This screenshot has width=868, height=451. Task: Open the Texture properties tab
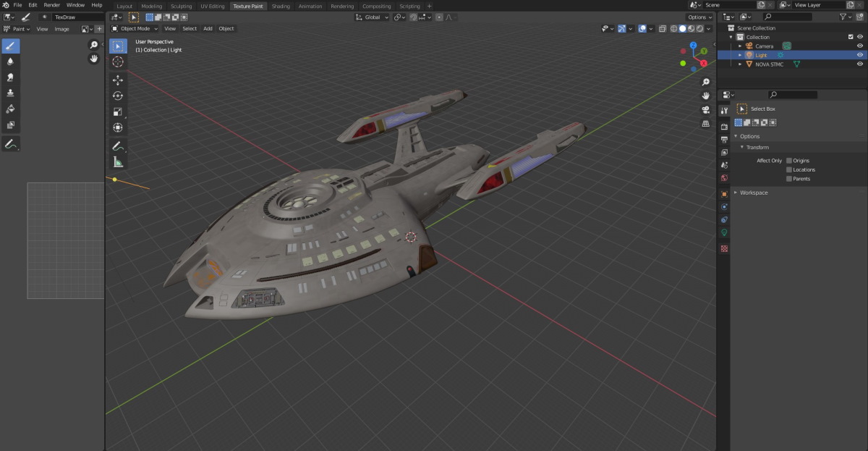pos(724,248)
